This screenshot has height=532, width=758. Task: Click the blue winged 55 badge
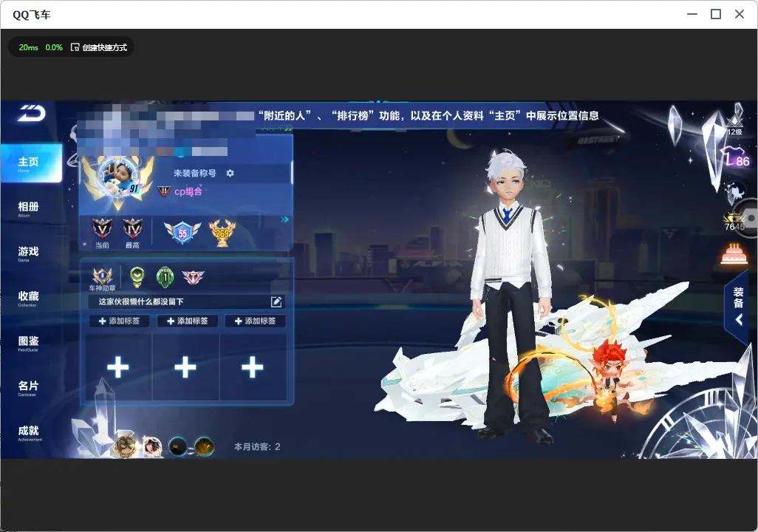[x=182, y=233]
